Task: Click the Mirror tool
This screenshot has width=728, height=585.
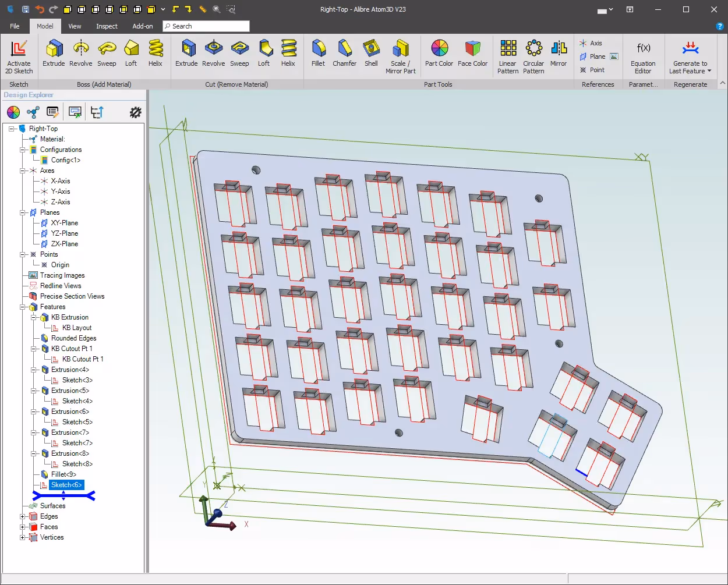Action: [558, 54]
